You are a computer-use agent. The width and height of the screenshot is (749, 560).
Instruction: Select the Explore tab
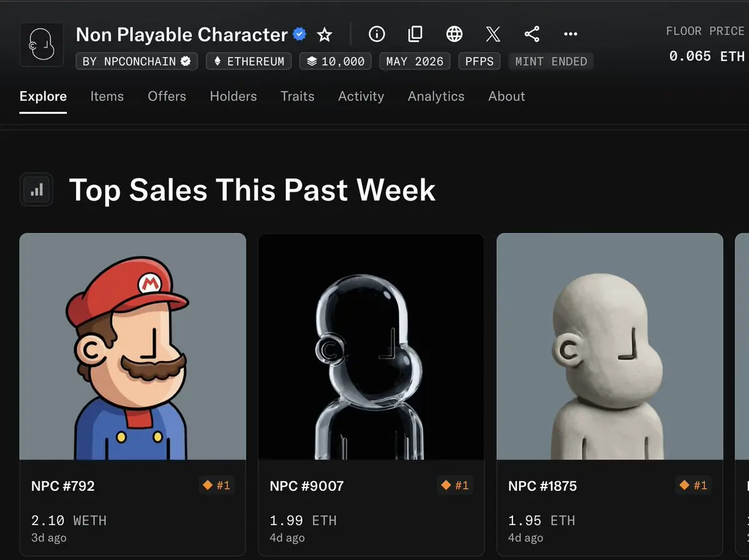[x=43, y=96]
